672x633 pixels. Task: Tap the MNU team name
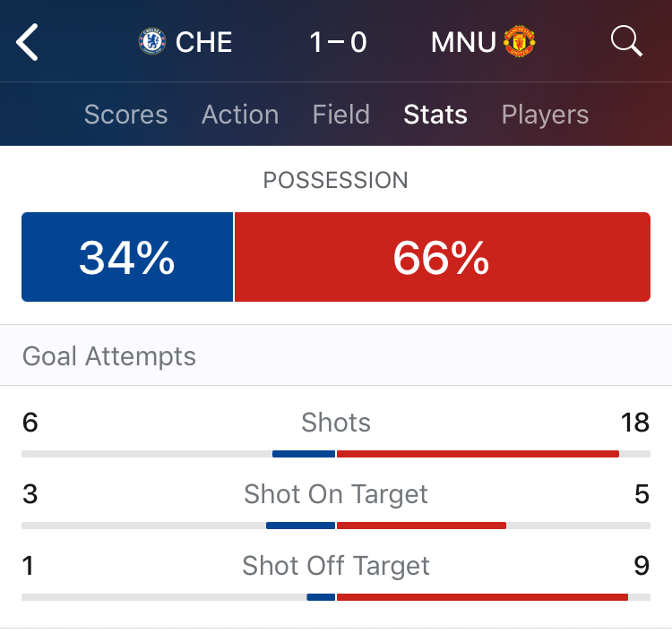click(x=463, y=42)
